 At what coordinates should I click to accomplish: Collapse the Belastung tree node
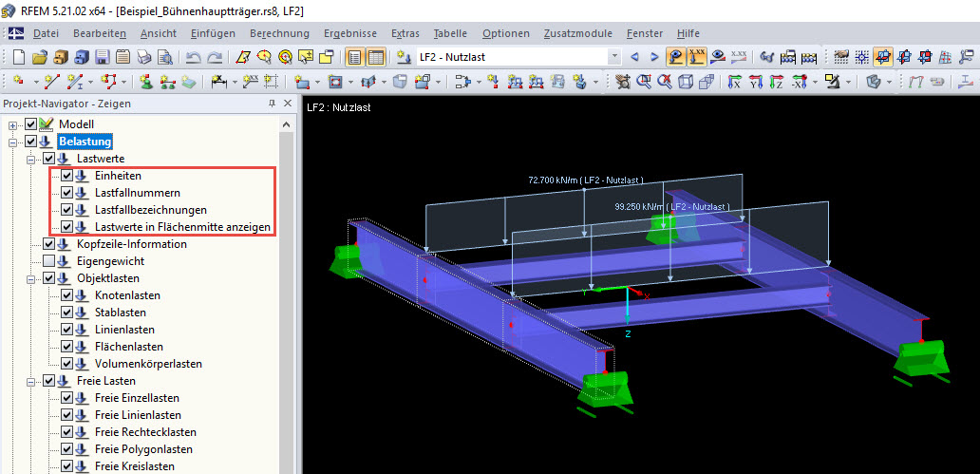(x=13, y=142)
